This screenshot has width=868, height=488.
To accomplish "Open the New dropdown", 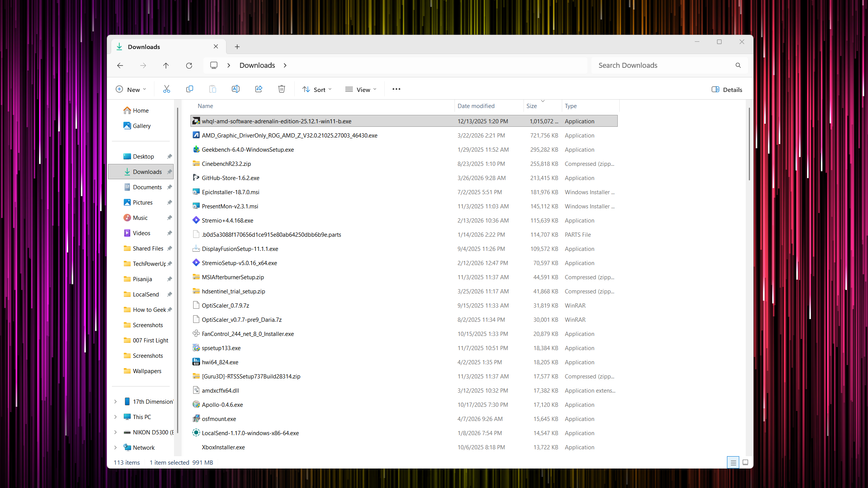I will (x=131, y=90).
